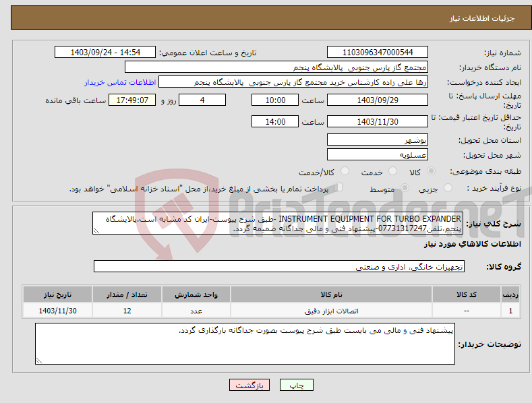Select the متوسط purchase type radio
Image resolution: width=532 pixels, height=403 pixels.
[405, 188]
